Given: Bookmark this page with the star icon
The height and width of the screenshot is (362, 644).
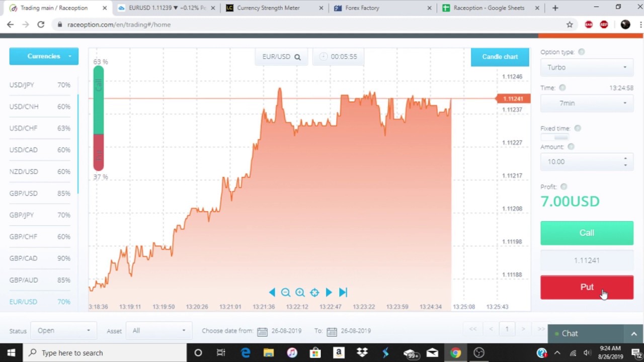Looking at the screenshot, I should tap(570, 24).
